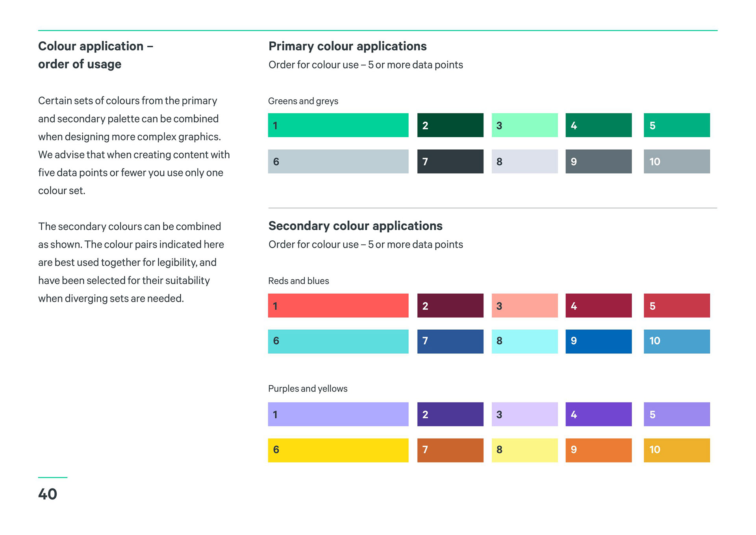This screenshot has width=756, height=535.
Task: Pick the mint green swatch numbered 3
Action: click(x=524, y=125)
